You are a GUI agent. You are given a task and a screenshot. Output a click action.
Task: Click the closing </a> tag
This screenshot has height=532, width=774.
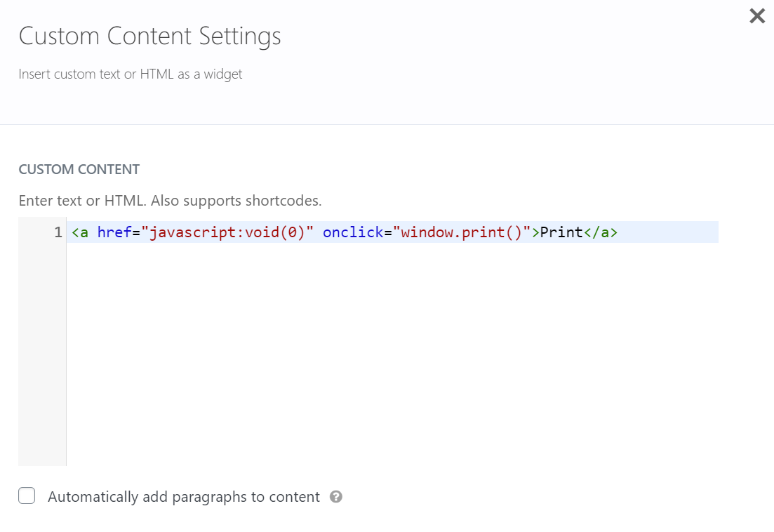tap(601, 232)
